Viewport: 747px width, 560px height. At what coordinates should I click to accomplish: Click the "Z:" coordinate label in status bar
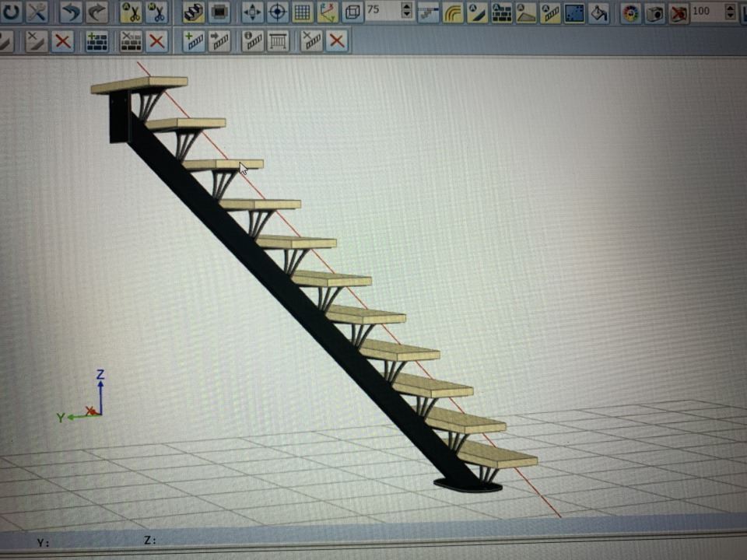click(149, 540)
